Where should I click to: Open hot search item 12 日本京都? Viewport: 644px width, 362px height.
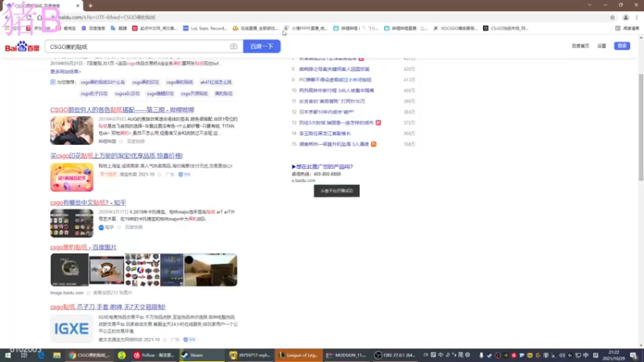[x=327, y=112]
